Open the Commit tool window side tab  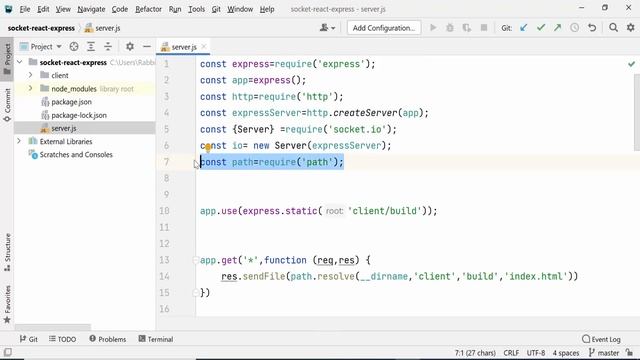pos(7,105)
